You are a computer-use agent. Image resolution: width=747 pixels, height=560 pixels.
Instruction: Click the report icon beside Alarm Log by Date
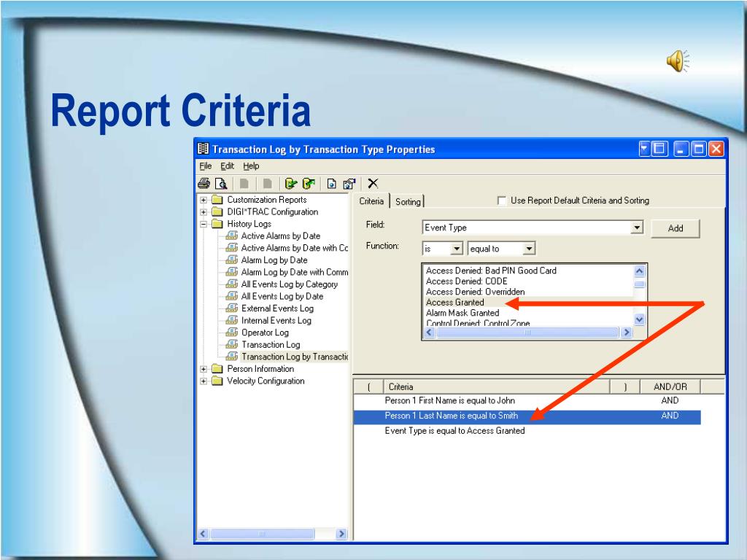(232, 260)
